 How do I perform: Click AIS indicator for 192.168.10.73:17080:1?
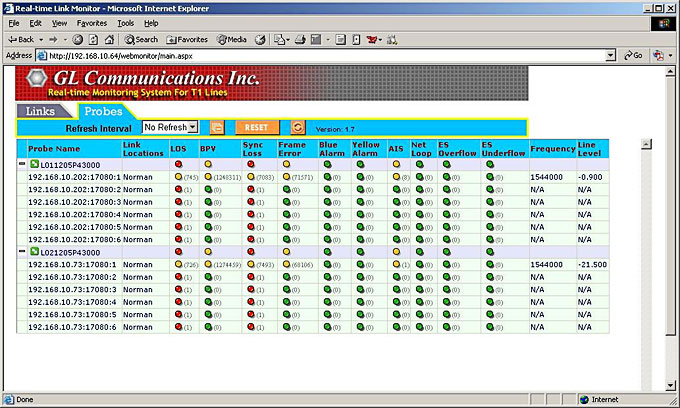coord(396,264)
